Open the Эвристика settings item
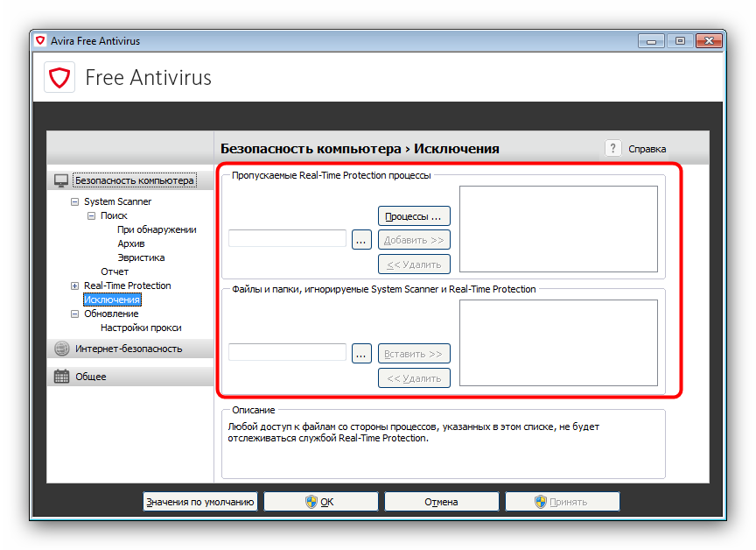The height and width of the screenshot is (550, 756). pyautogui.click(x=141, y=257)
